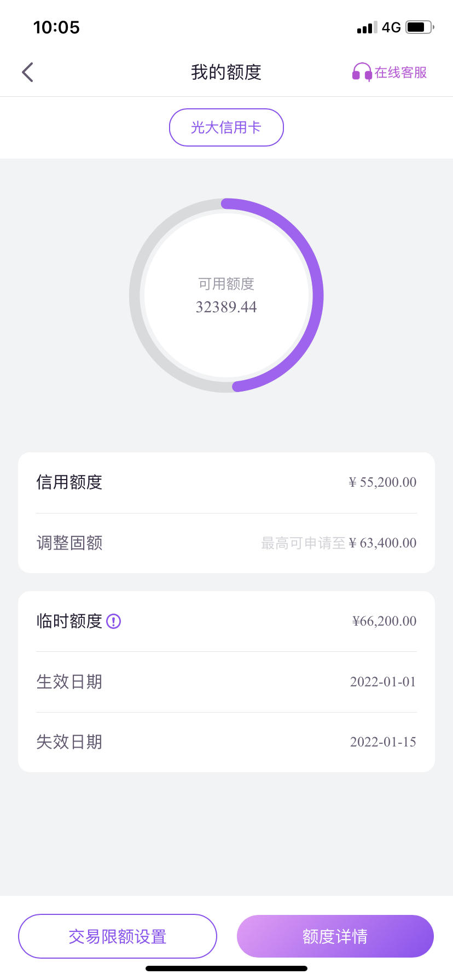Tap the 最高可申请至 ¥63,400.00 text
The image size is (453, 980).
[339, 543]
